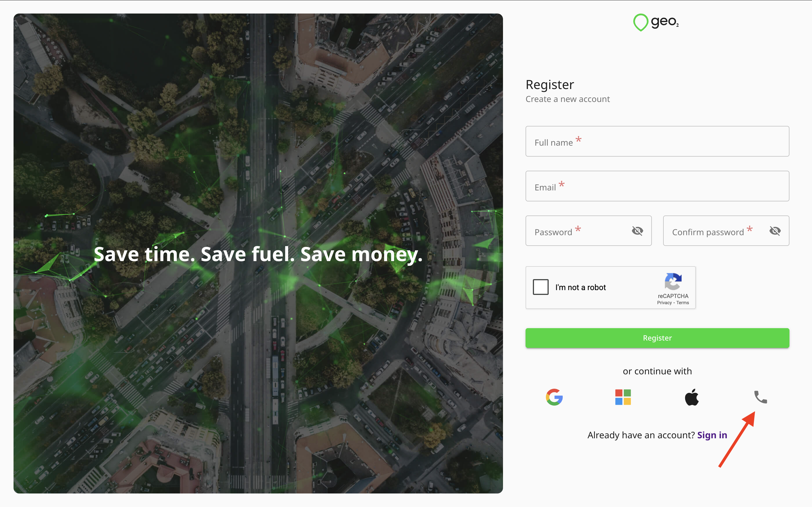
Task: Continue with phone number icon
Action: pos(760,397)
